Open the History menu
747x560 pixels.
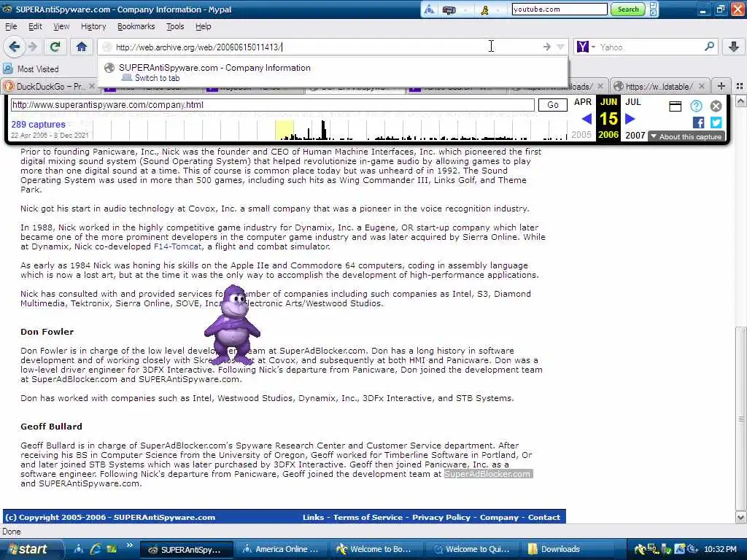click(x=93, y=26)
